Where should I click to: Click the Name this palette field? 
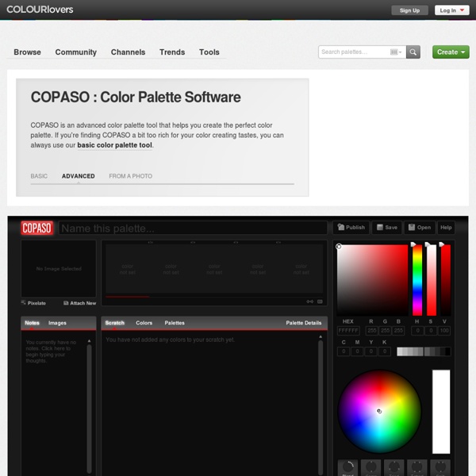[193, 228]
